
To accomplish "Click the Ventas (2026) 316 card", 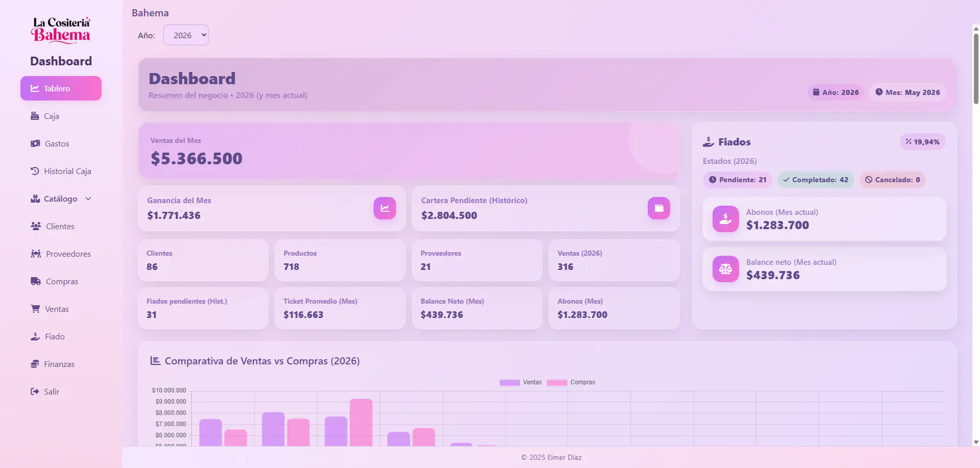I will click(614, 260).
